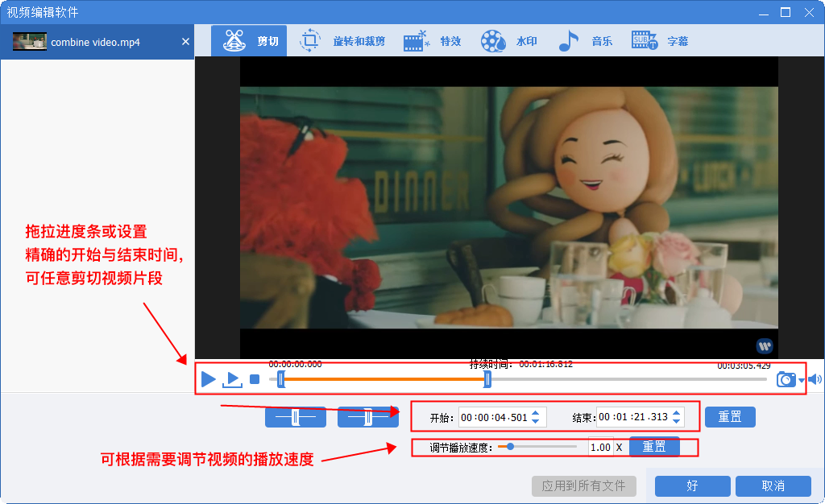Select the combine video.mp4 thumbnail
This screenshot has height=504, width=825.
(x=30, y=42)
